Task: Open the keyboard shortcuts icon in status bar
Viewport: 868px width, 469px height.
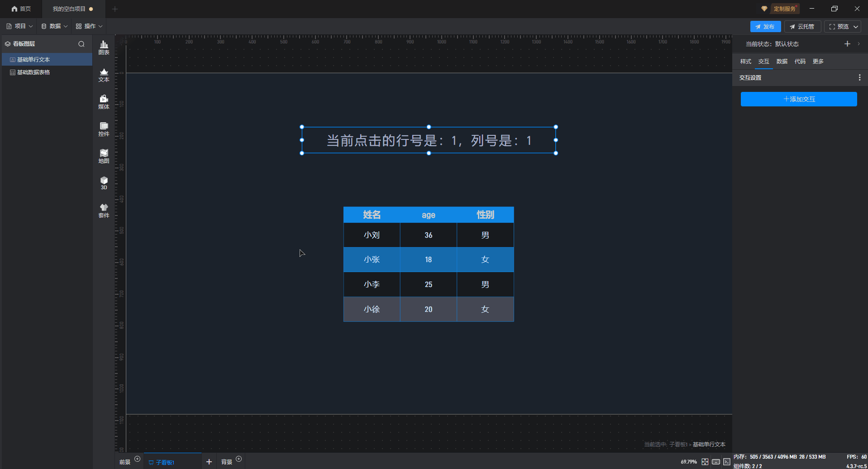Action: coord(715,462)
